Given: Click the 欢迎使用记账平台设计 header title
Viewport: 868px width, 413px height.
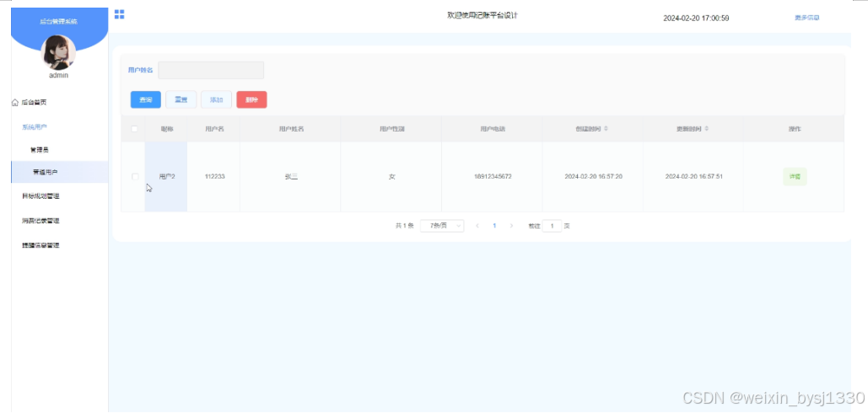Looking at the screenshot, I should point(483,15).
